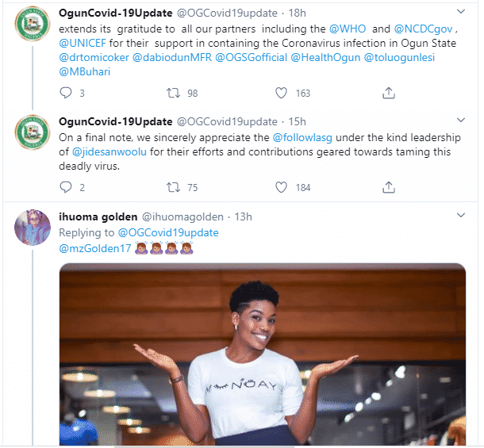484x448 pixels.
Task: Retweet the tweet with 75 retweets
Action: coord(174,188)
